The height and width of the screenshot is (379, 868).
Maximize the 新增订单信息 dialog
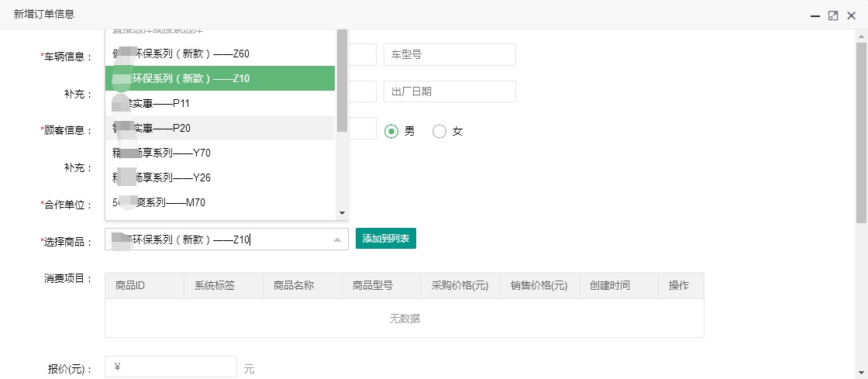(x=833, y=16)
